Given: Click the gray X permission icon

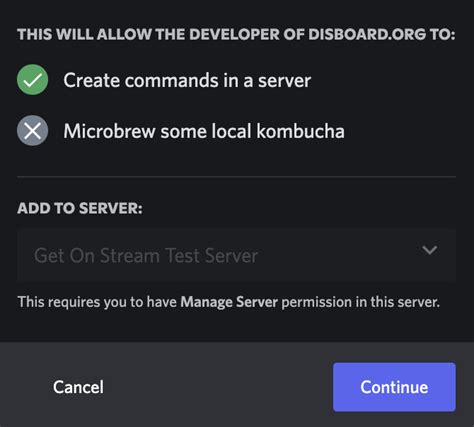Looking at the screenshot, I should click(x=32, y=130).
